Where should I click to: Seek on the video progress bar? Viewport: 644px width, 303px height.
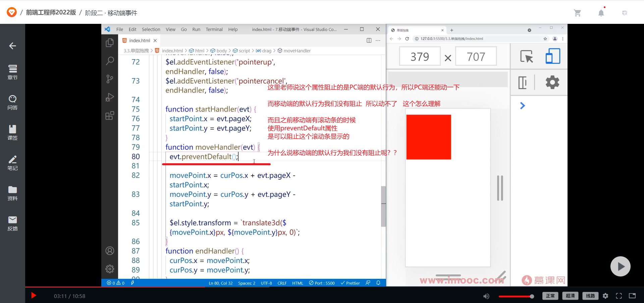point(334,287)
